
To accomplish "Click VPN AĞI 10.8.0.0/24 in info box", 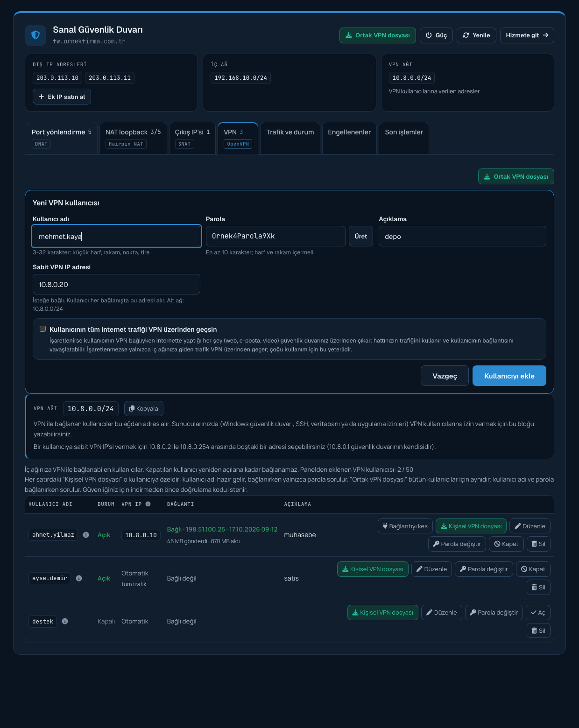I will (x=91, y=409).
